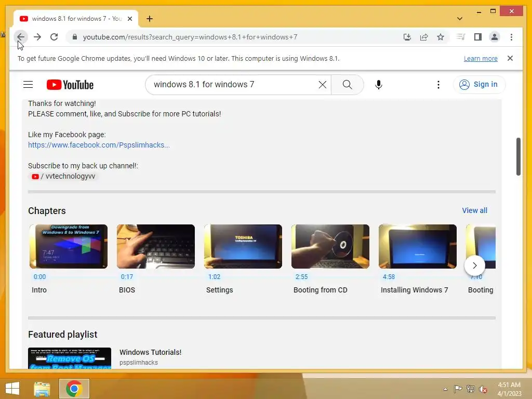Open the Facebook Pspslimhacks link
532x399 pixels.
[99, 145]
